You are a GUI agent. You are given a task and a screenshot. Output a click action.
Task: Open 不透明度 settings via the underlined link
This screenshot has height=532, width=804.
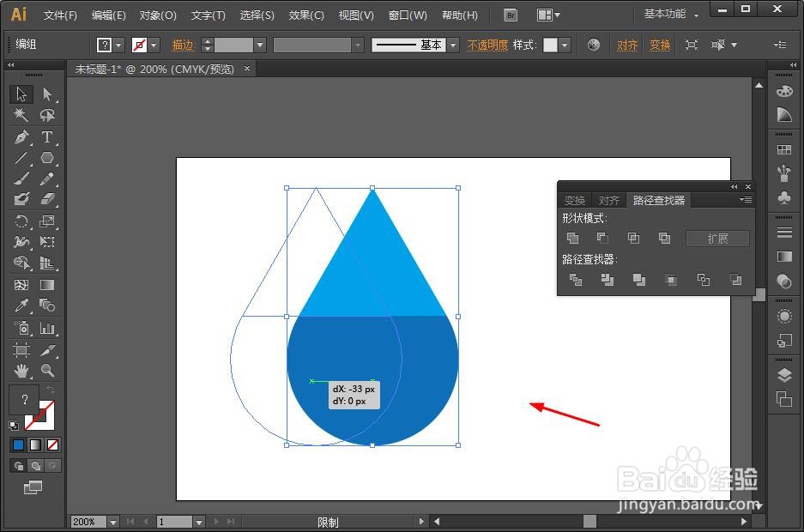(487, 44)
